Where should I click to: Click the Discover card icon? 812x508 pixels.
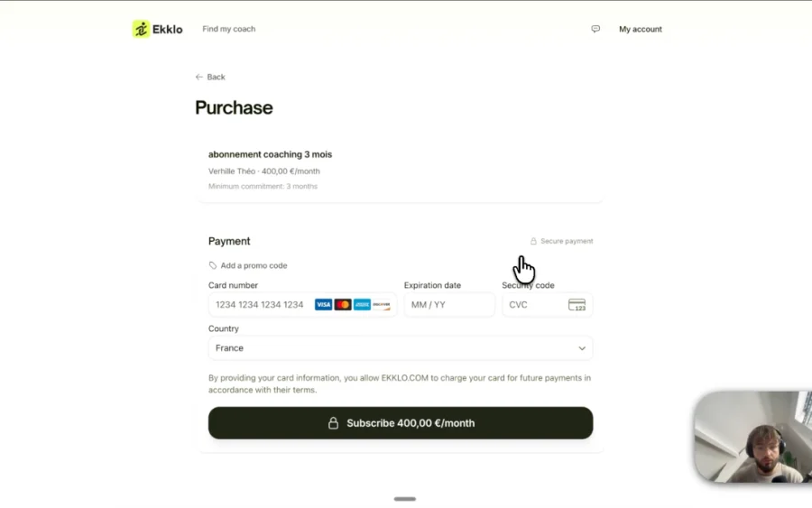pos(382,304)
